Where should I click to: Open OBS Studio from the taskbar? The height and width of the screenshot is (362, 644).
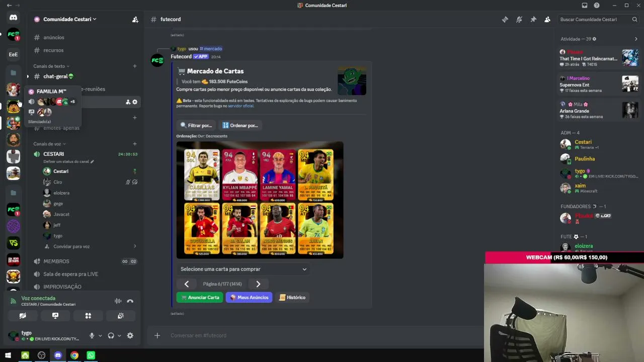41,355
